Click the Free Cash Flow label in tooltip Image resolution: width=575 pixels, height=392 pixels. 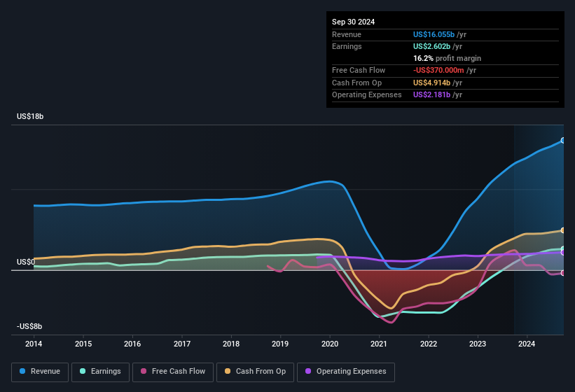[359, 70]
